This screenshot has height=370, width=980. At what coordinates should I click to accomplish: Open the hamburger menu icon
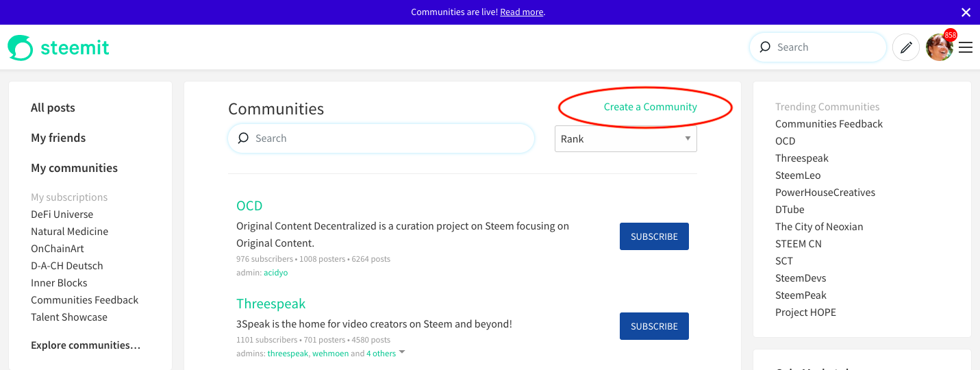[x=966, y=47]
